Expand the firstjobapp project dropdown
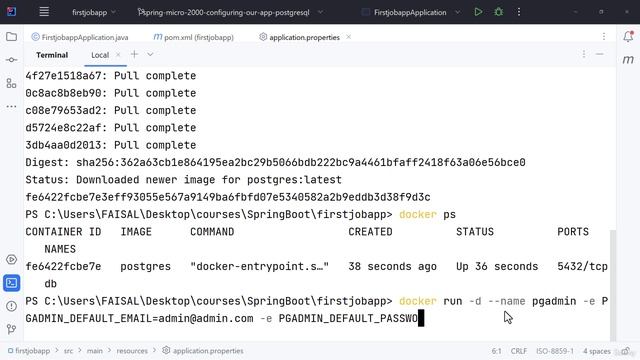 pyautogui.click(x=94, y=12)
